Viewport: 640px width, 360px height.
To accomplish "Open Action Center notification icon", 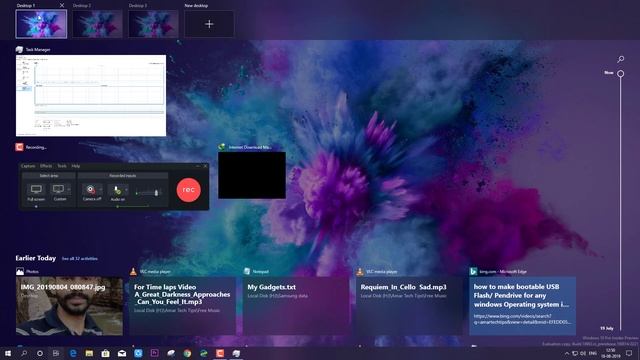I will [629, 353].
